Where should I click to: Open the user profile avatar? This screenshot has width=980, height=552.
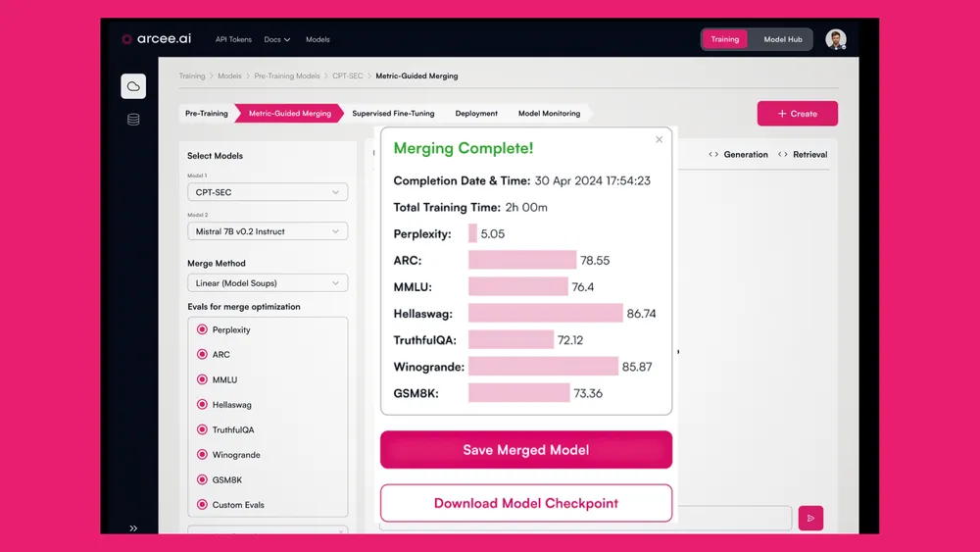(836, 39)
